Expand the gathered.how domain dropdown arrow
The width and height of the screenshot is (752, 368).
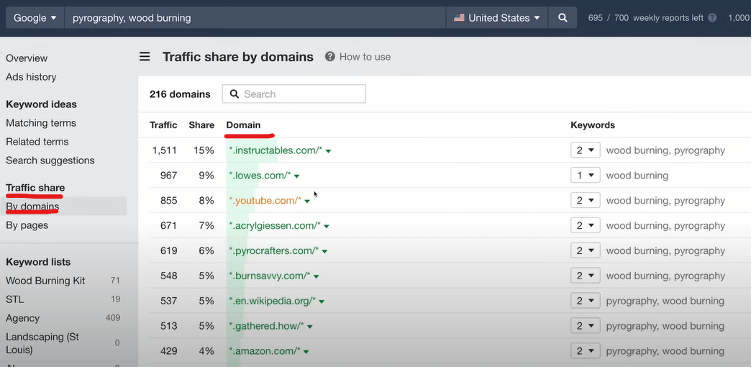click(310, 327)
